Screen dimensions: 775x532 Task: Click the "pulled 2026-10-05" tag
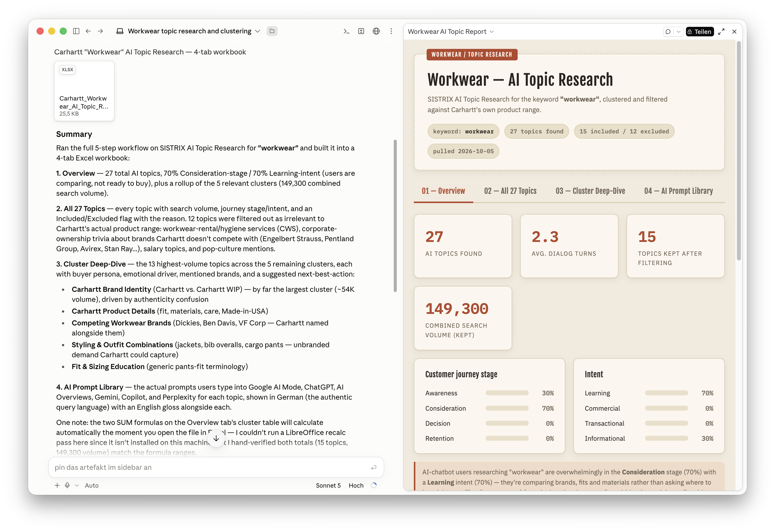point(463,151)
